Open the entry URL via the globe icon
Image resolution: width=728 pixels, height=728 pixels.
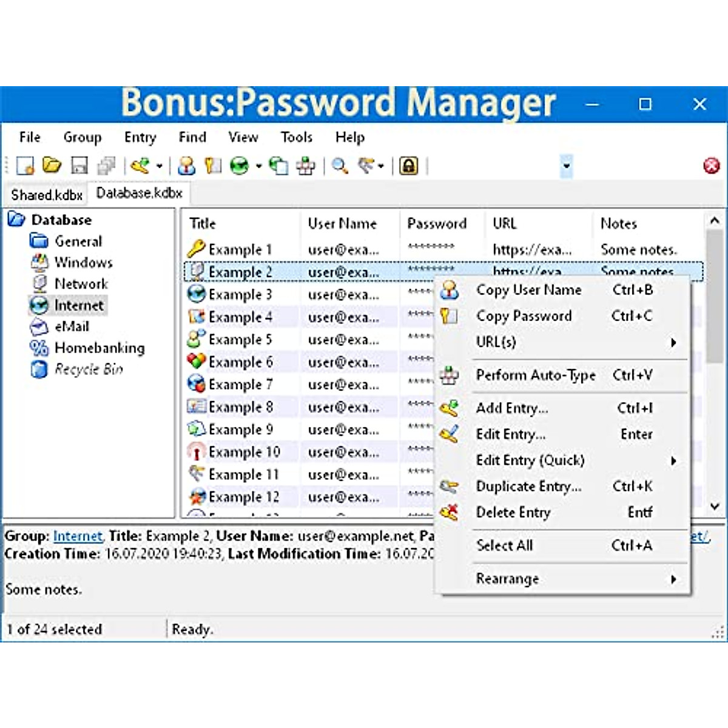[x=238, y=166]
